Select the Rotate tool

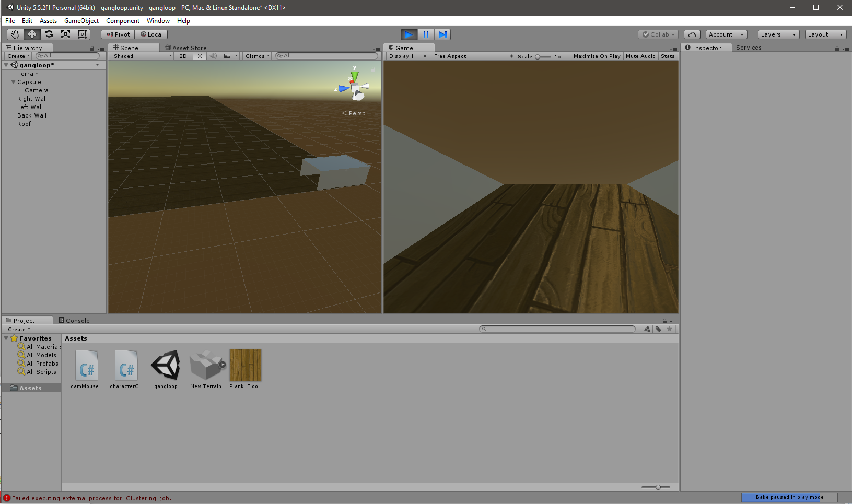49,34
